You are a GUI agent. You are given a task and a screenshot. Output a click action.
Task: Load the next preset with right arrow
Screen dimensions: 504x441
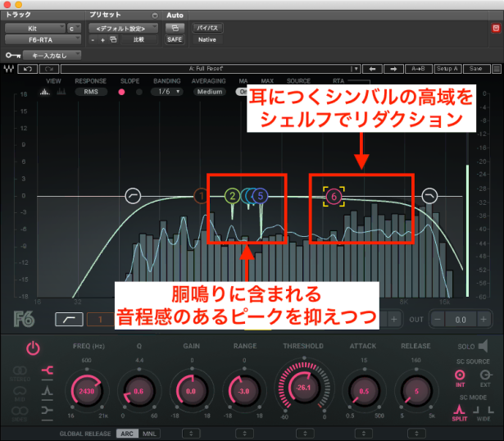pos(393,69)
